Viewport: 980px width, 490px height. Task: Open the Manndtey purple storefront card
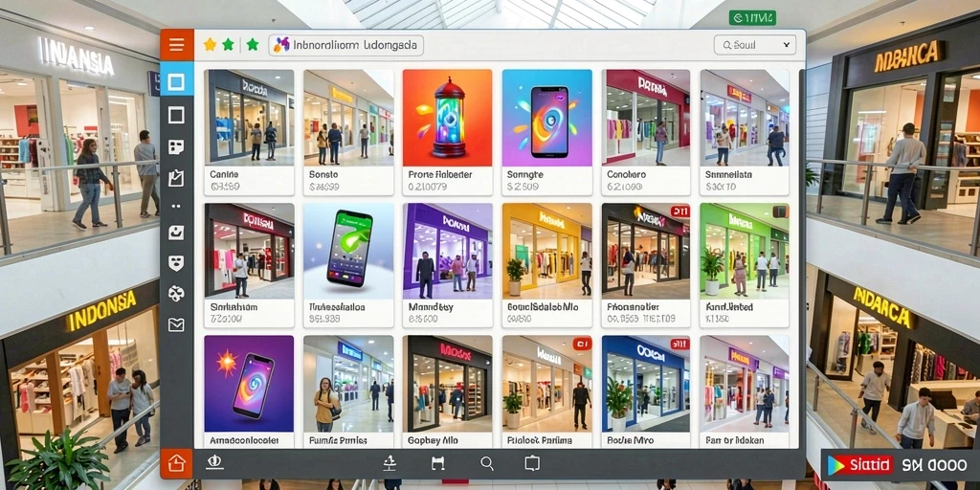click(448, 265)
